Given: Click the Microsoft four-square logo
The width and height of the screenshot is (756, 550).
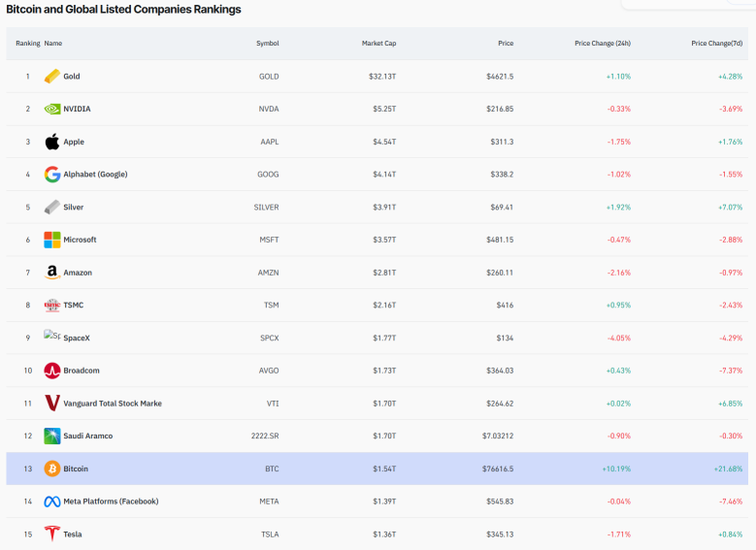Looking at the screenshot, I should click(52, 240).
